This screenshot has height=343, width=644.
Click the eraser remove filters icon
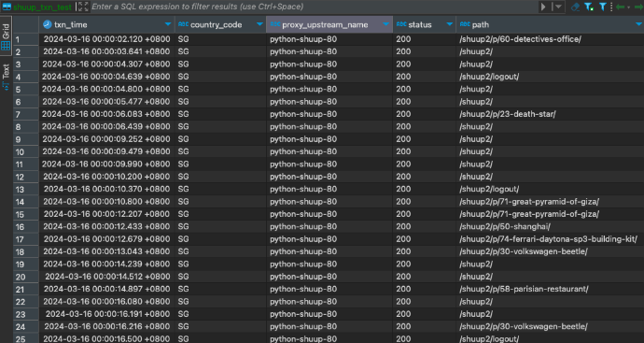576,7
